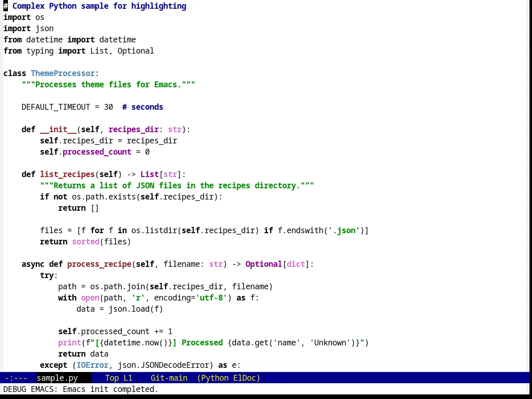Click 'Optional' in the typing import line
The image size is (532, 399).
pyautogui.click(x=135, y=51)
